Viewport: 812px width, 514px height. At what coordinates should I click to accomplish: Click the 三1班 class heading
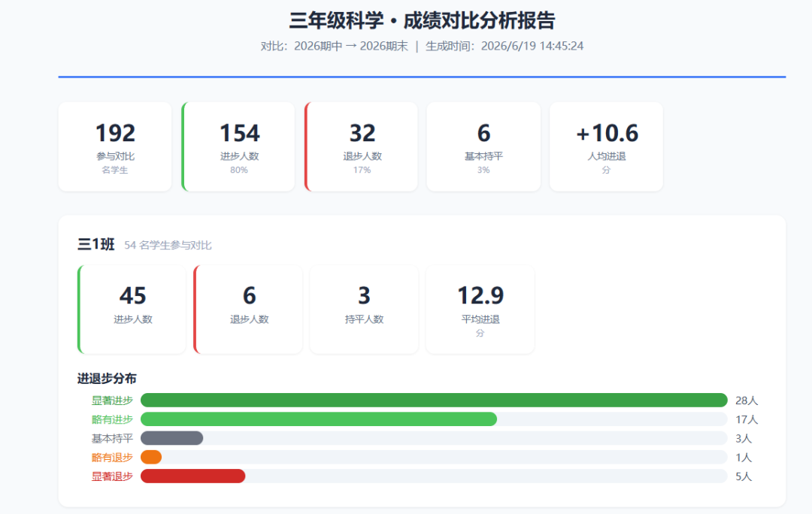coord(95,243)
